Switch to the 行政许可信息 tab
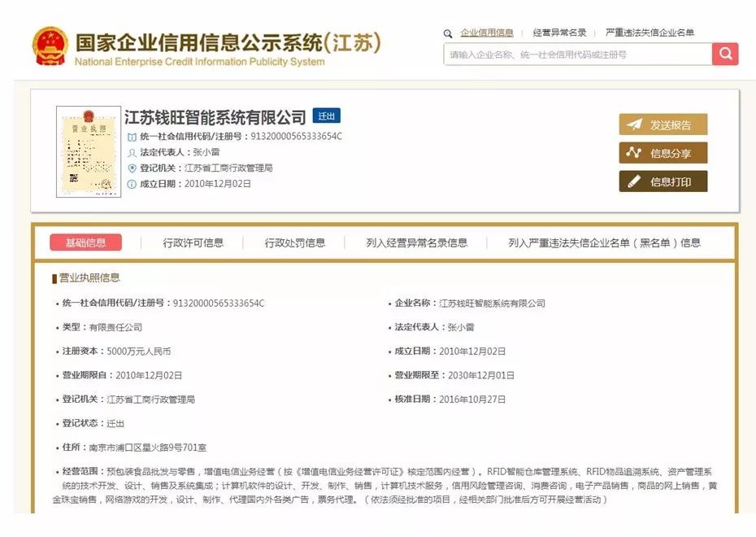The width and height of the screenshot is (756, 537). click(x=193, y=242)
